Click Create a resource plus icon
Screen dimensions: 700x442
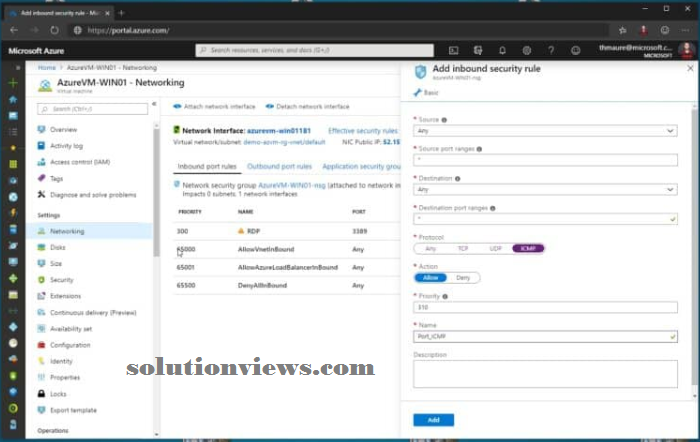point(13,83)
